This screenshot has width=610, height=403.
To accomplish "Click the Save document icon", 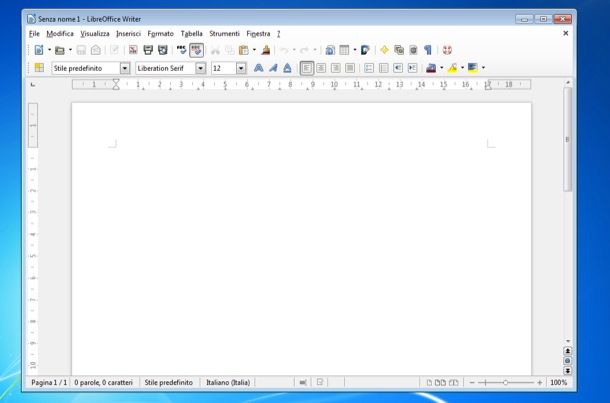I will coord(81,50).
